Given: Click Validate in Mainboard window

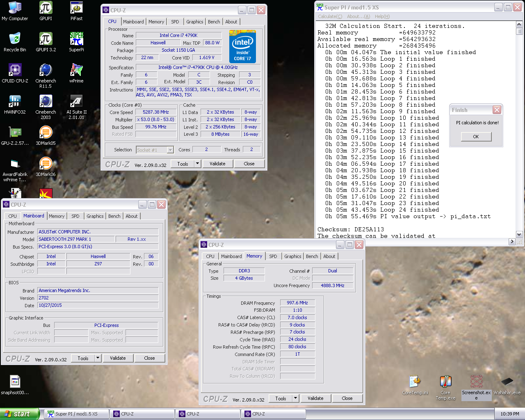Looking at the screenshot, I should point(118,358).
